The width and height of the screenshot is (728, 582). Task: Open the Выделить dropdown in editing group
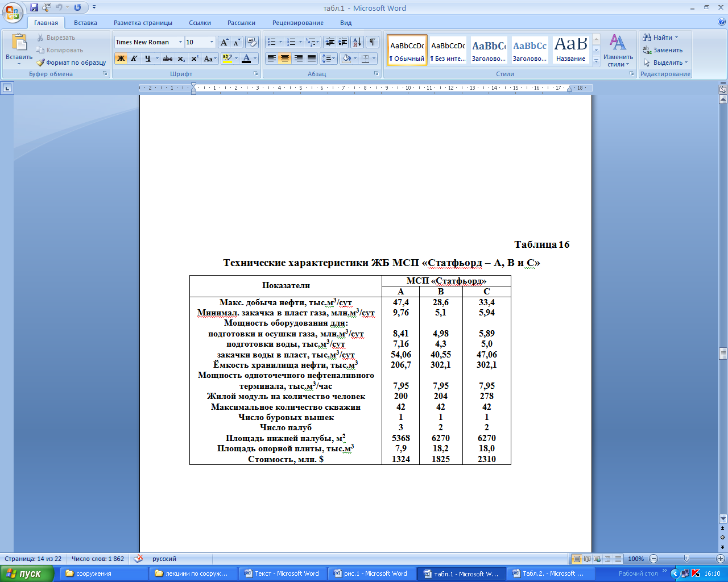click(667, 63)
